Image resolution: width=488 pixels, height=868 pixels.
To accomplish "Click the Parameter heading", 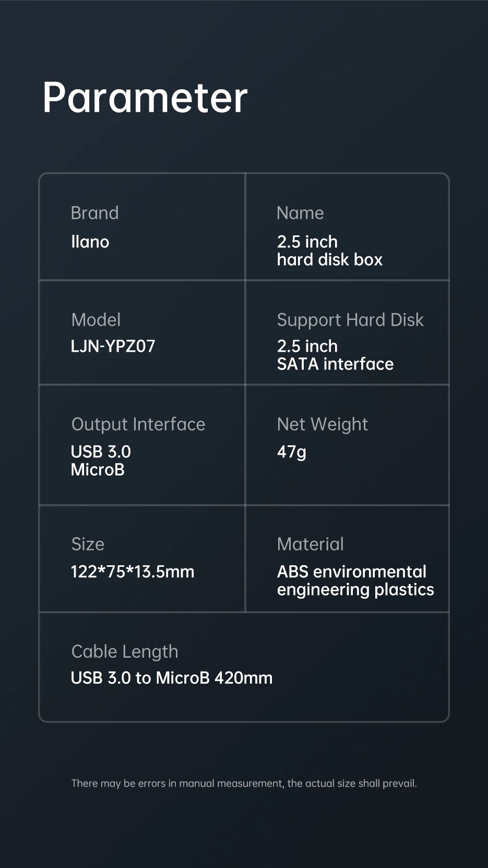I will point(145,98).
